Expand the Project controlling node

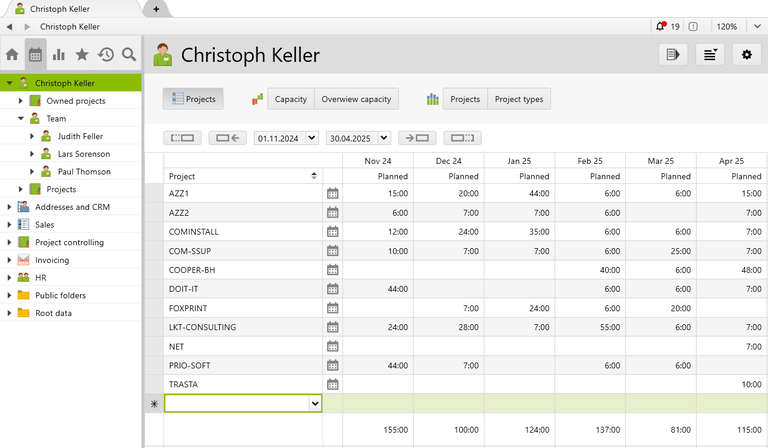pyautogui.click(x=9, y=242)
